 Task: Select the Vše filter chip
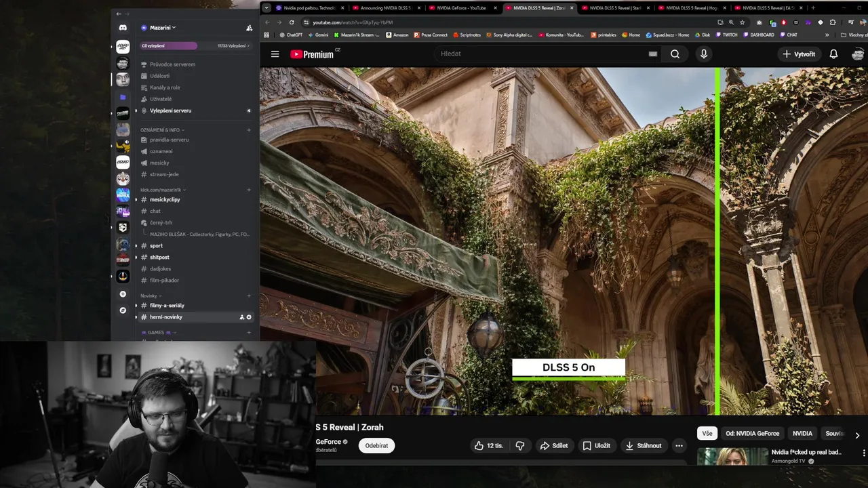point(707,433)
